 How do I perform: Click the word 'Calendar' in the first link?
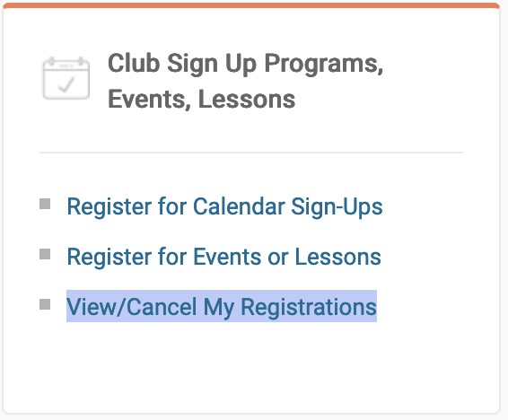point(239,206)
